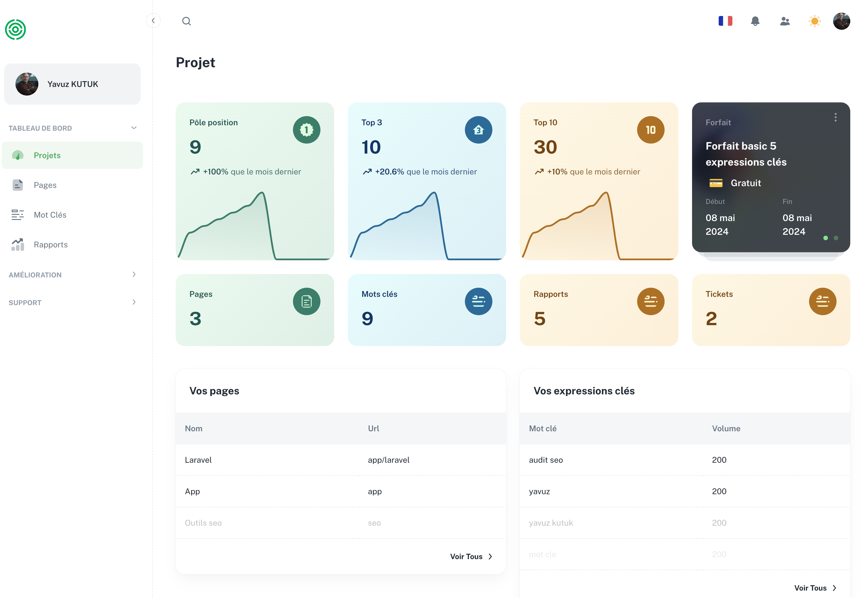Open the French flag language selector
The width and height of the screenshot is (868, 598).
pos(725,21)
